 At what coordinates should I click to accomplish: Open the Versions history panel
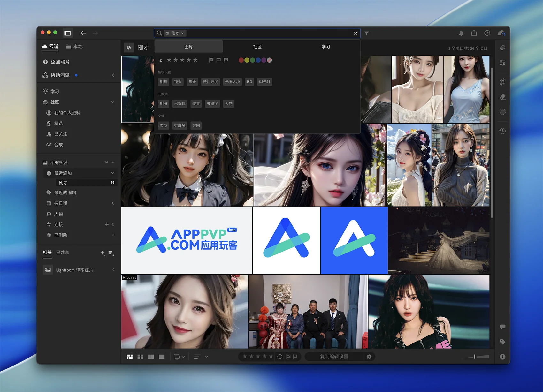(502, 131)
